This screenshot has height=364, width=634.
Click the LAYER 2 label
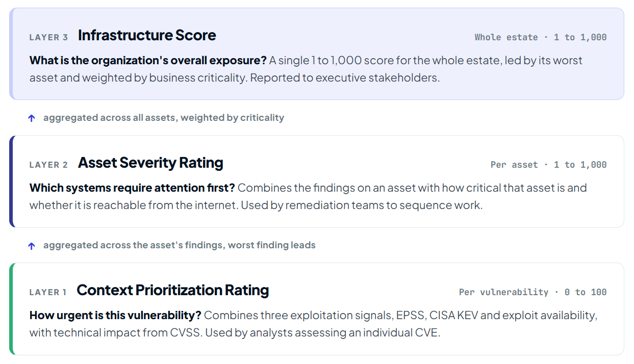tap(48, 165)
